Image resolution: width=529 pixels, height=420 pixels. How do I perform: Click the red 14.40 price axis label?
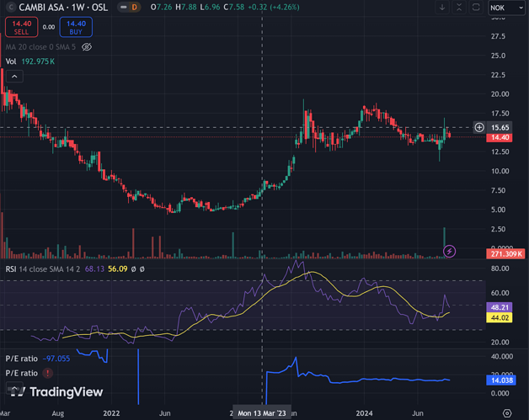pos(500,137)
